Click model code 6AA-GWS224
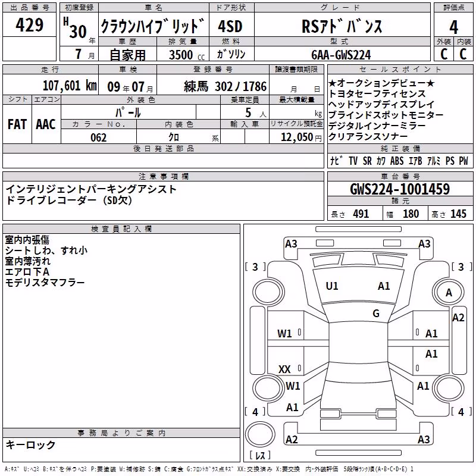476x476 pixels. coord(341,55)
